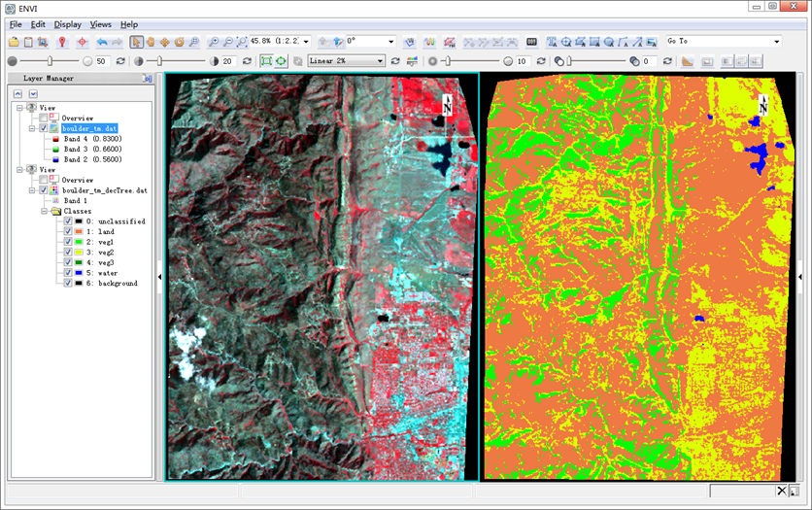
Task: Click the Undo arrow icon
Action: coord(101,42)
